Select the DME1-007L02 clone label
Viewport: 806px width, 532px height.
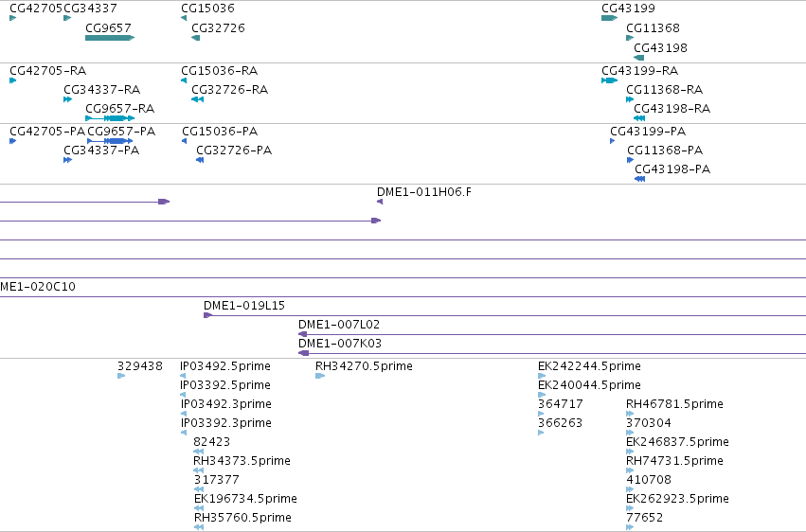[339, 325]
